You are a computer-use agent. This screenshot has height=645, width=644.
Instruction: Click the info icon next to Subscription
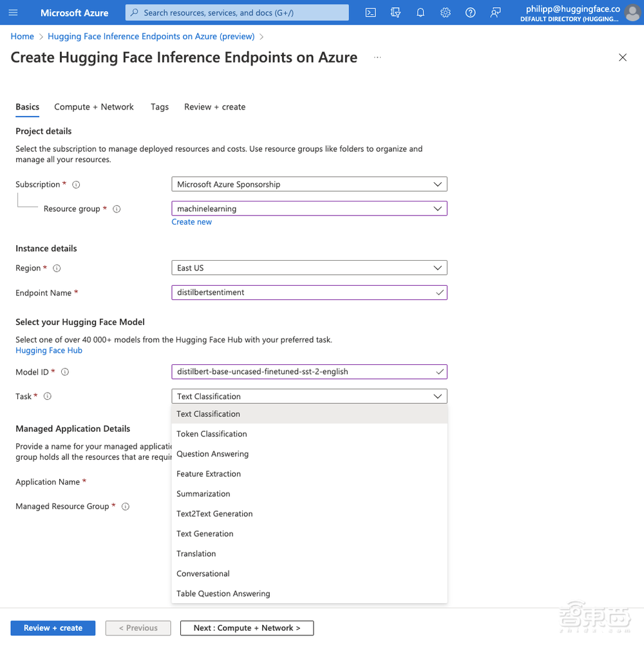point(76,185)
